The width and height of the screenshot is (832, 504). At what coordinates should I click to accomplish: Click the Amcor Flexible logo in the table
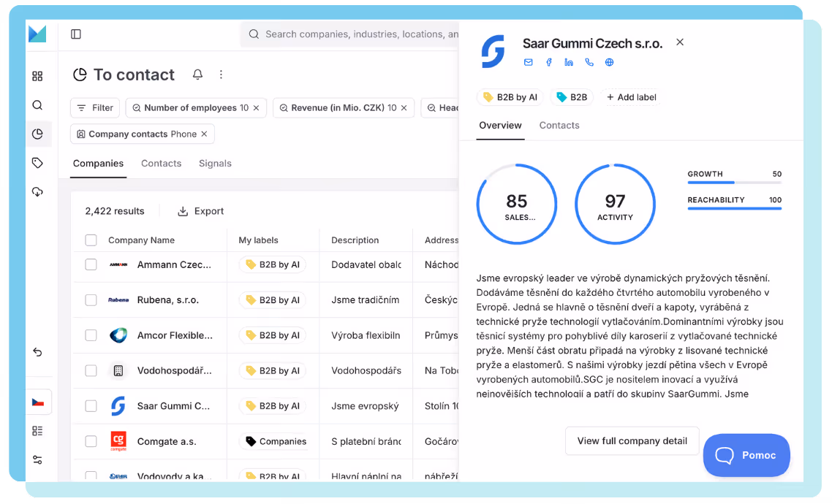tap(118, 335)
